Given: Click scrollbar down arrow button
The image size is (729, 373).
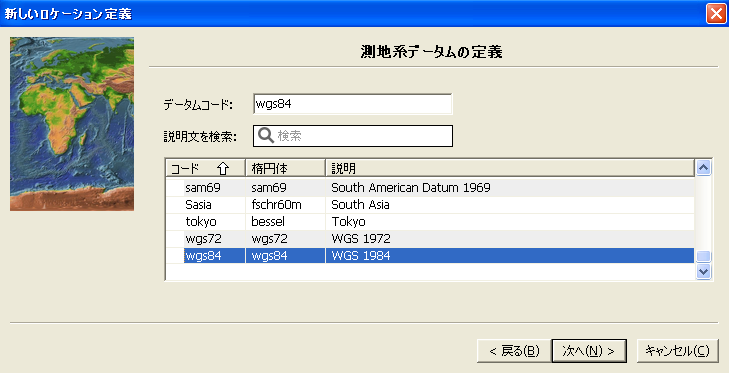Looking at the screenshot, I should (703, 271).
